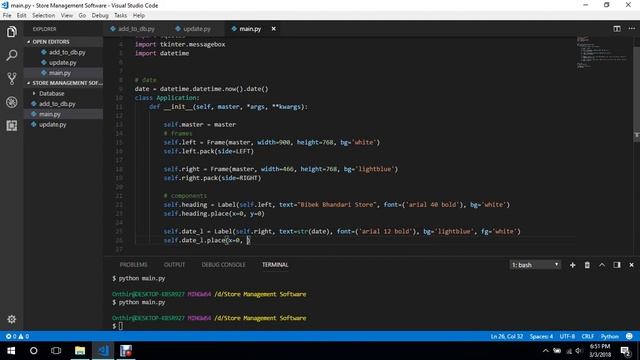Image resolution: width=640 pixels, height=360 pixels.
Task: Open the Selection menu
Action: tap(44, 16)
